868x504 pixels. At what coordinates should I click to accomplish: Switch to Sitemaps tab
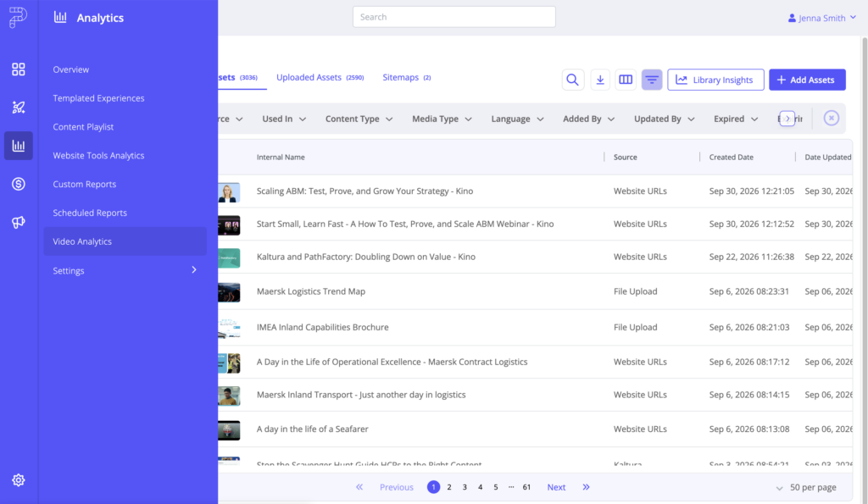coord(406,77)
